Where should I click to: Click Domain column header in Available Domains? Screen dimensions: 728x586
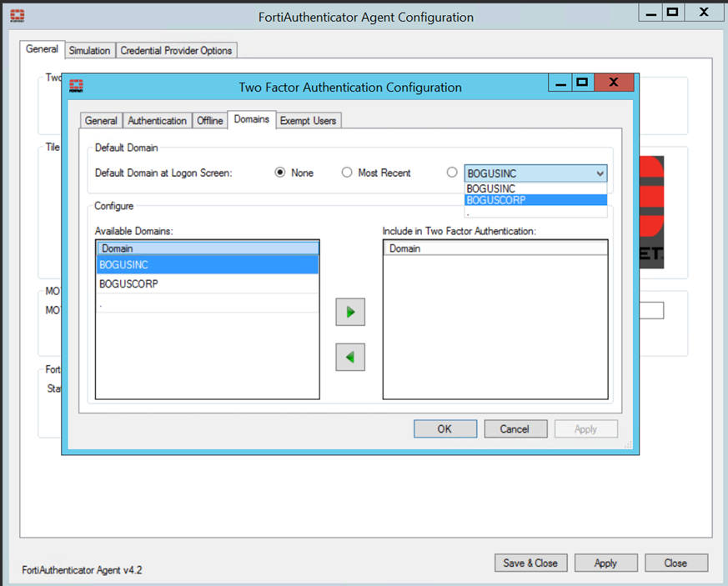pyautogui.click(x=208, y=248)
